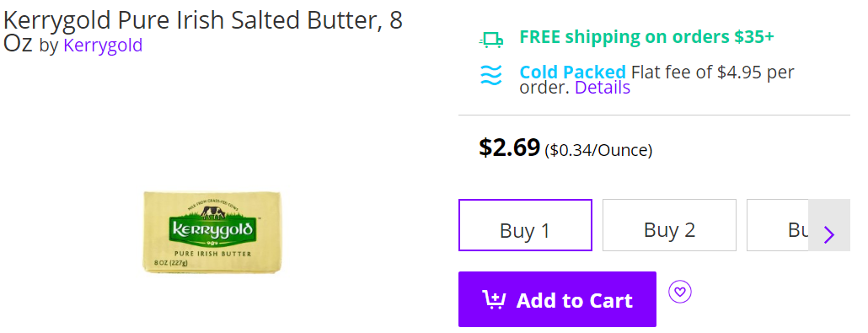The width and height of the screenshot is (868, 333).
Task: Open the Cold Packed Details link
Action: tap(603, 88)
